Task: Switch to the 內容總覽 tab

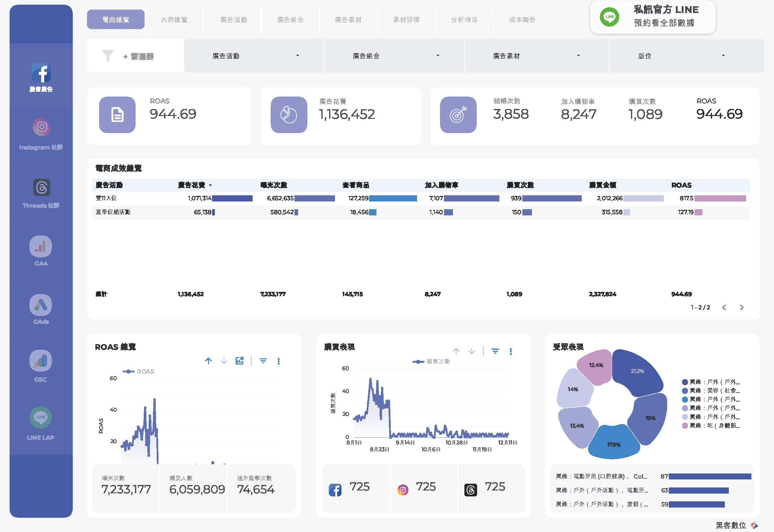Action: 174,20
